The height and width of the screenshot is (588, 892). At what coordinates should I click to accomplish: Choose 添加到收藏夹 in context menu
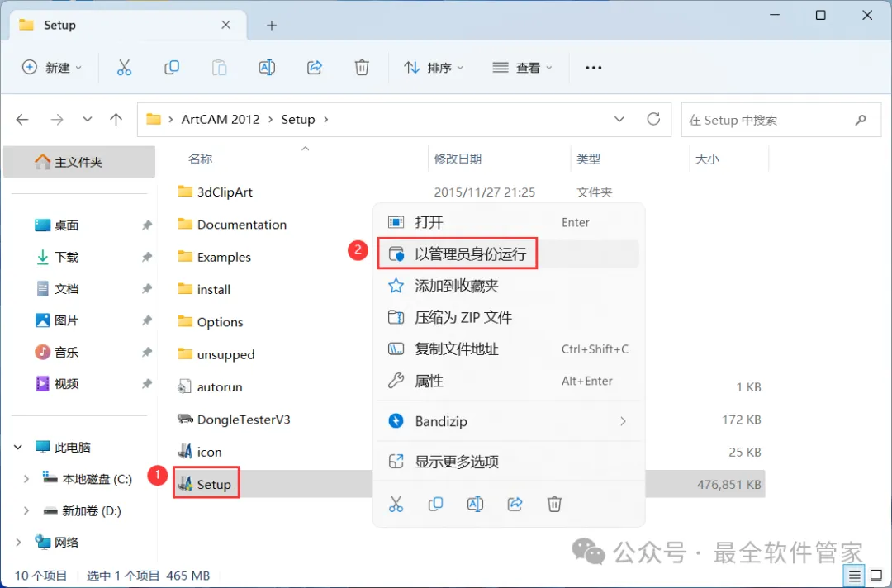click(508, 286)
